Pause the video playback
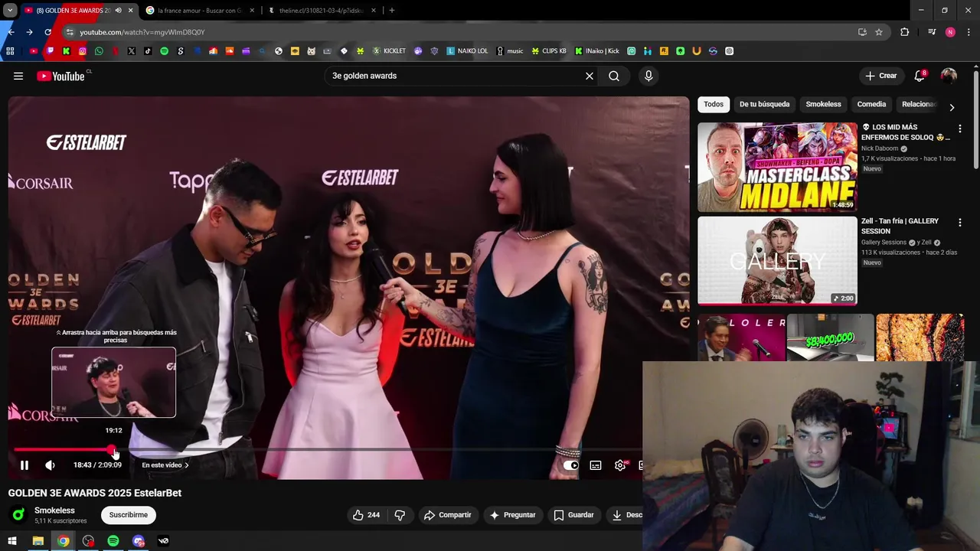Image resolution: width=980 pixels, height=551 pixels. pos(24,465)
